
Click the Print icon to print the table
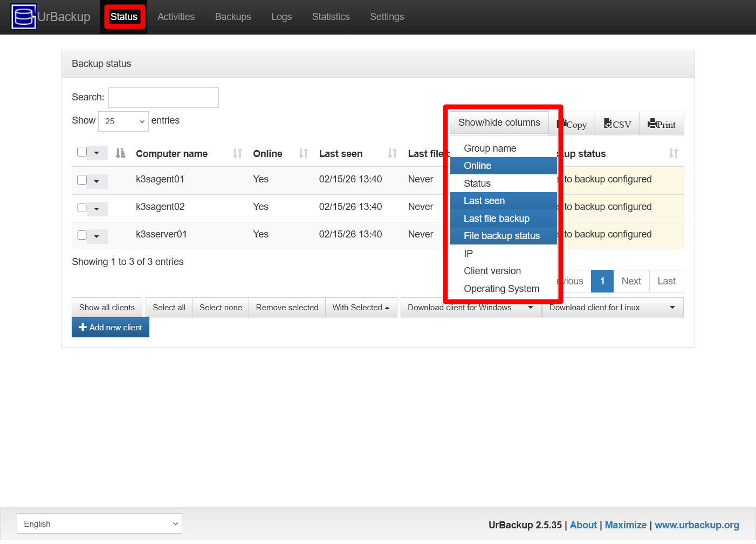pyautogui.click(x=651, y=124)
